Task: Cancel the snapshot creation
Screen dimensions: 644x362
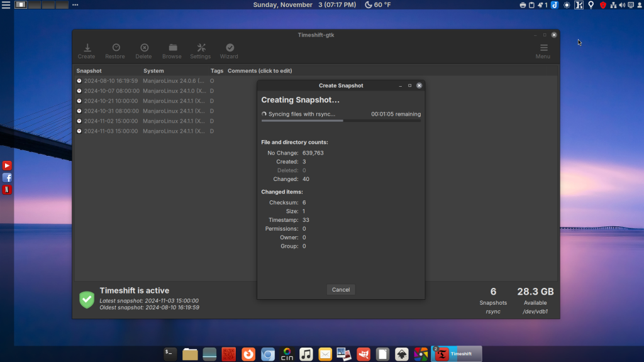Action: (x=341, y=290)
